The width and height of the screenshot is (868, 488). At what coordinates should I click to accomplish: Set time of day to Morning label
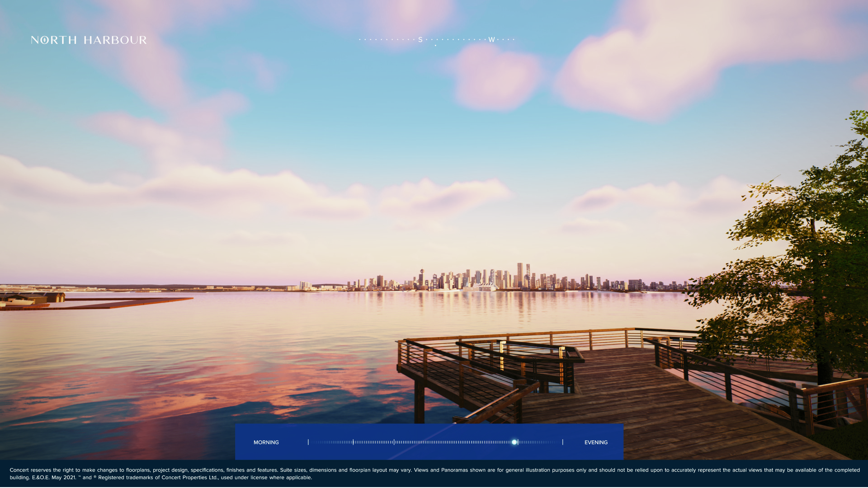[266, 442]
